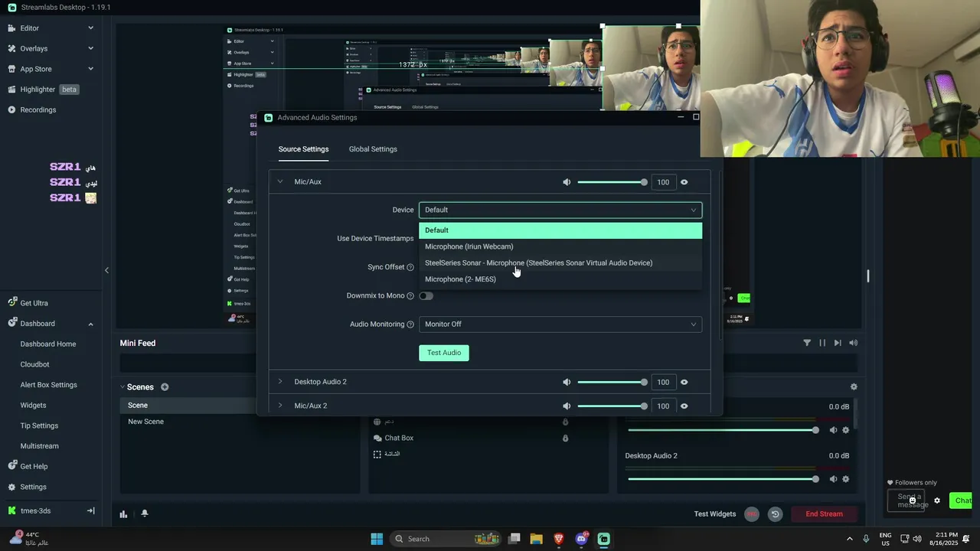Screen dimensions: 980x551
Task: Click the Mic/Aux volume value field
Action: tap(663, 182)
